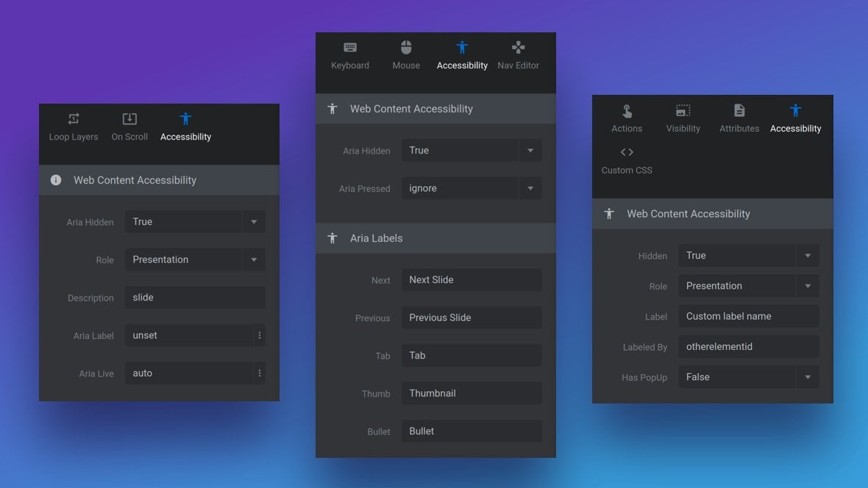This screenshot has width=868, height=488.
Task: Open the On Scroll icon tab
Action: [x=129, y=119]
